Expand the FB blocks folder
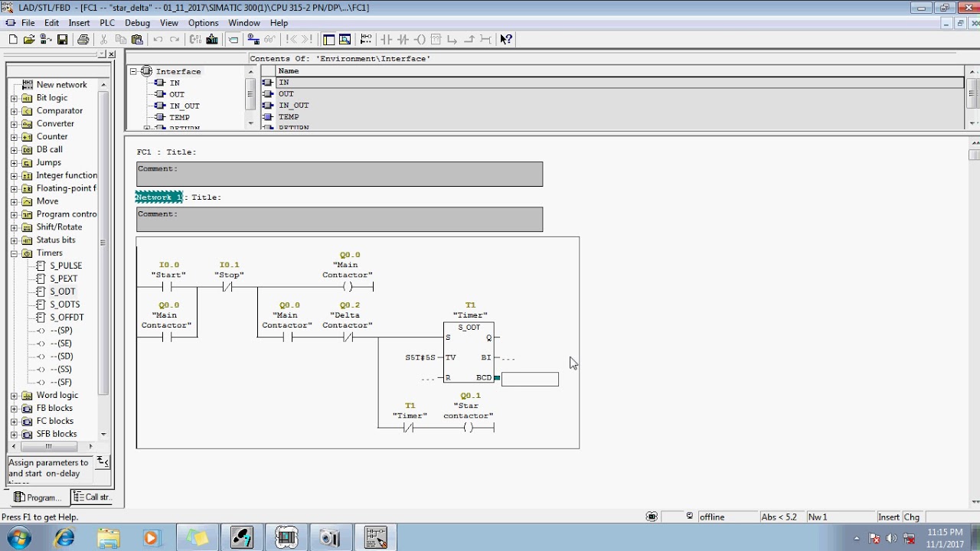Viewport: 980px width, 551px height. pyautogui.click(x=14, y=409)
